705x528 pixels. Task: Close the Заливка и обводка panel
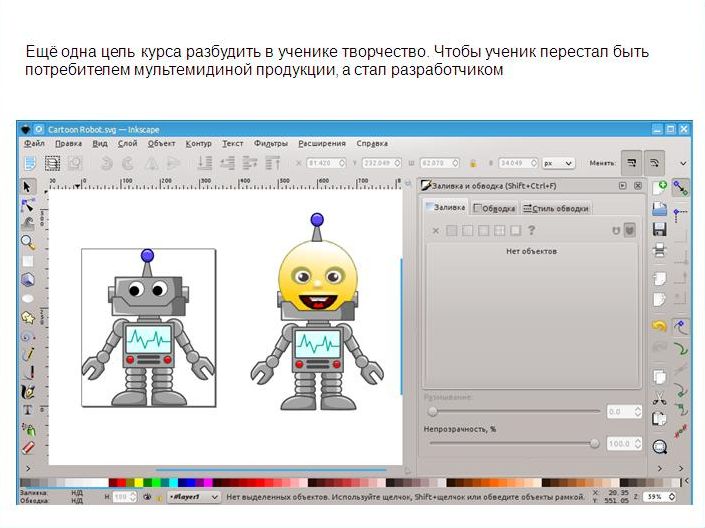(638, 185)
